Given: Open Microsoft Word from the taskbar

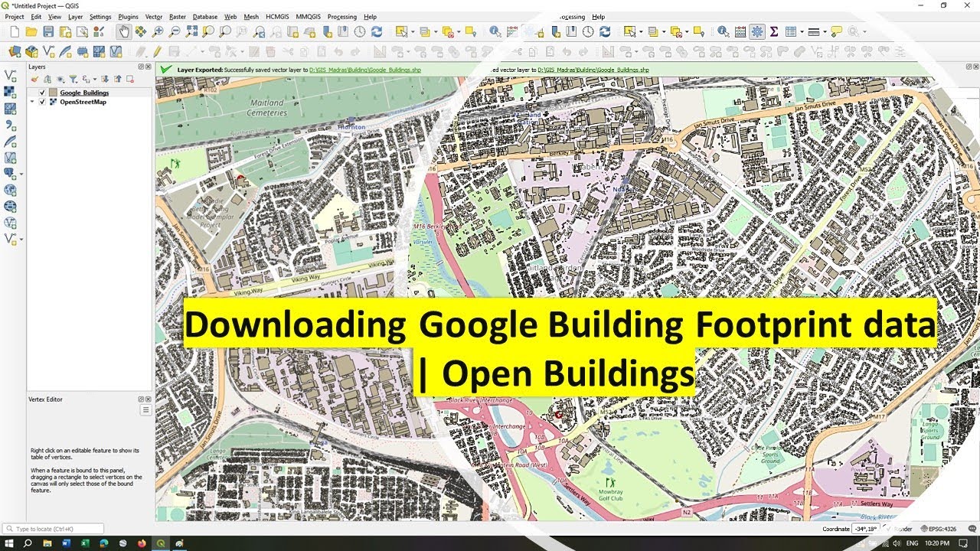Looking at the screenshot, I should click(66, 543).
